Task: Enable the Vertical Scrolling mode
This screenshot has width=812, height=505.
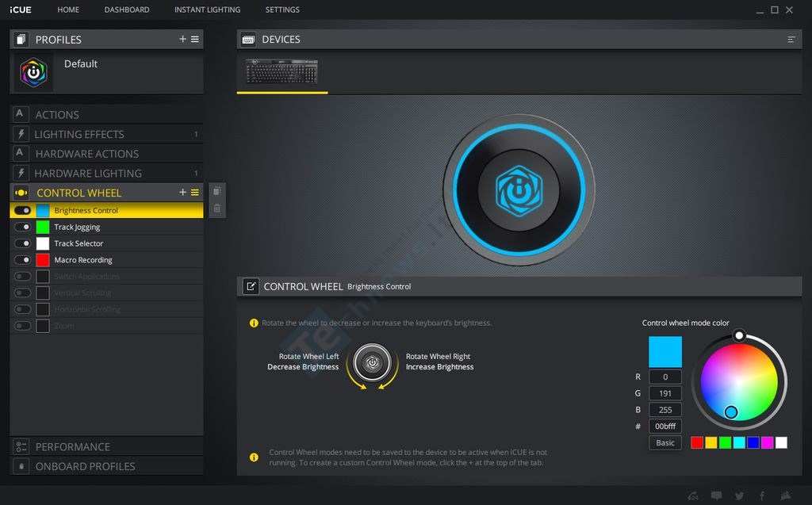Action: click(x=23, y=293)
